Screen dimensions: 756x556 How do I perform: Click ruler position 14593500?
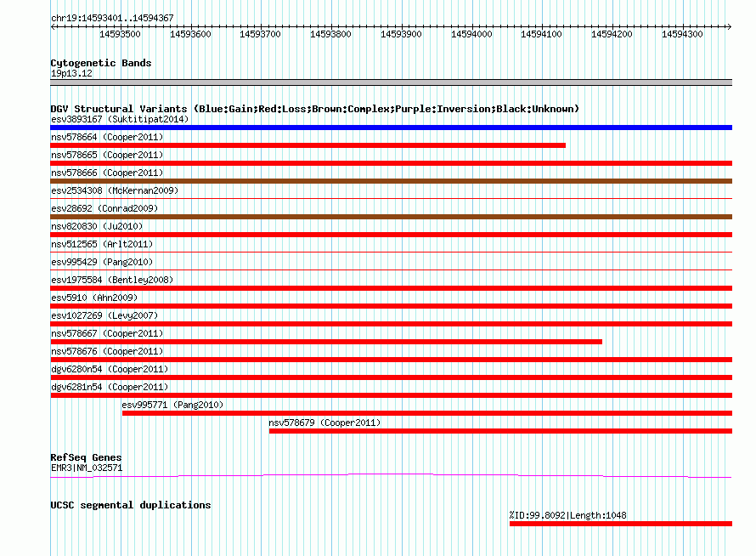tap(120, 34)
